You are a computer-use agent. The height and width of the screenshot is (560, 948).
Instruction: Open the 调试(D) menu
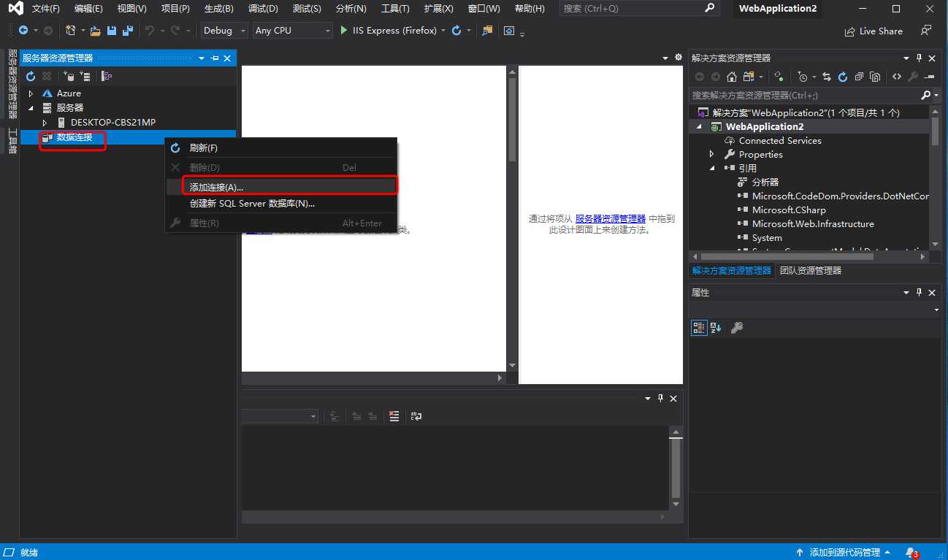[x=263, y=9]
